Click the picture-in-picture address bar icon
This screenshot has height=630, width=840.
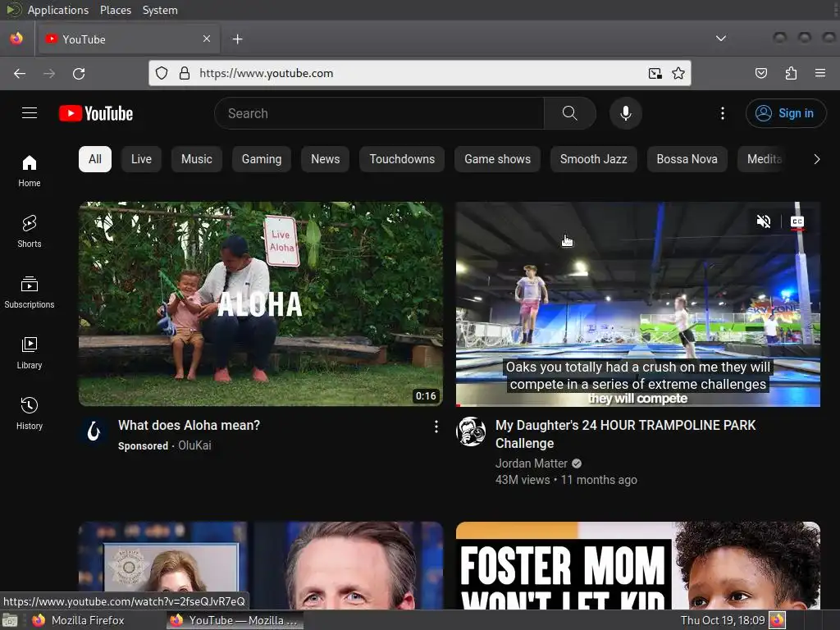point(655,73)
